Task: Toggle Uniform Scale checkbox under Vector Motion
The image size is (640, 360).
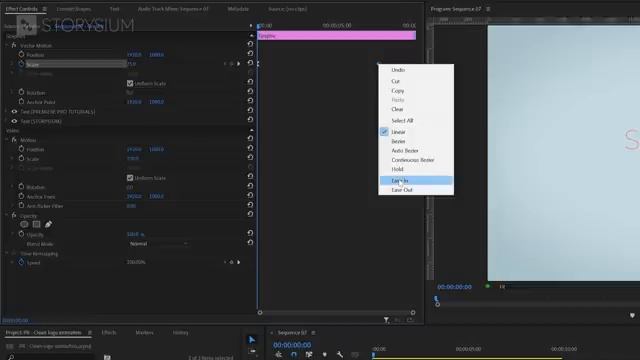Action: [x=130, y=83]
